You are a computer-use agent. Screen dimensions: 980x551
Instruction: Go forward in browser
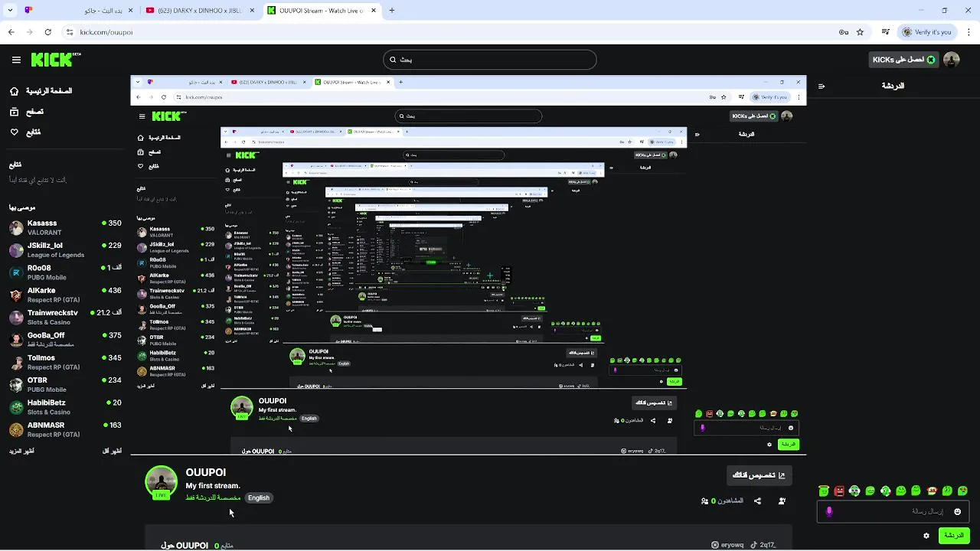coord(29,32)
